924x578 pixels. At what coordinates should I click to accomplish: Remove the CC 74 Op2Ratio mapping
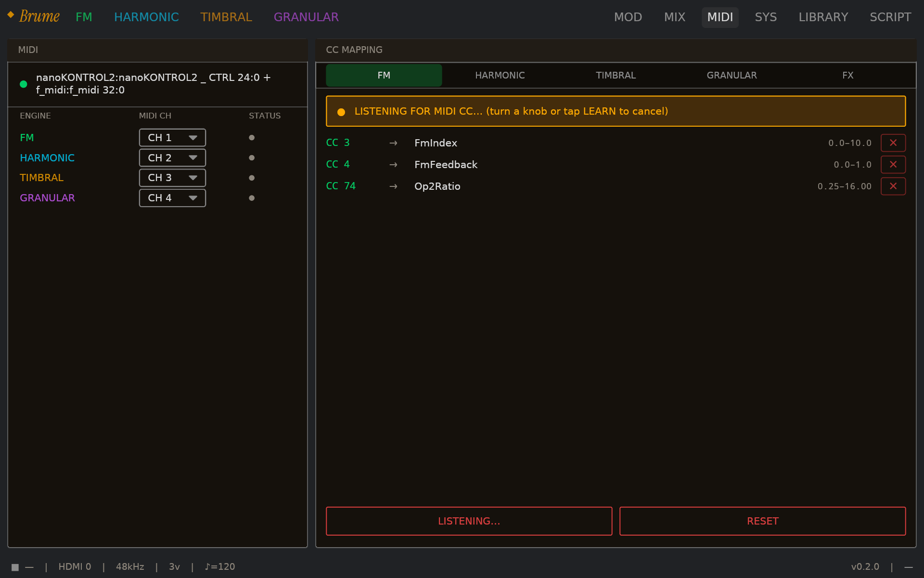tap(893, 186)
